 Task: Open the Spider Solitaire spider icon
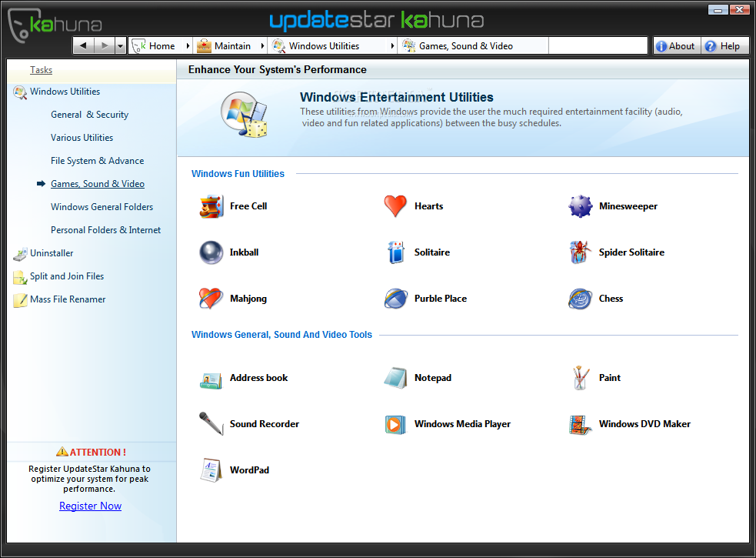click(x=580, y=252)
